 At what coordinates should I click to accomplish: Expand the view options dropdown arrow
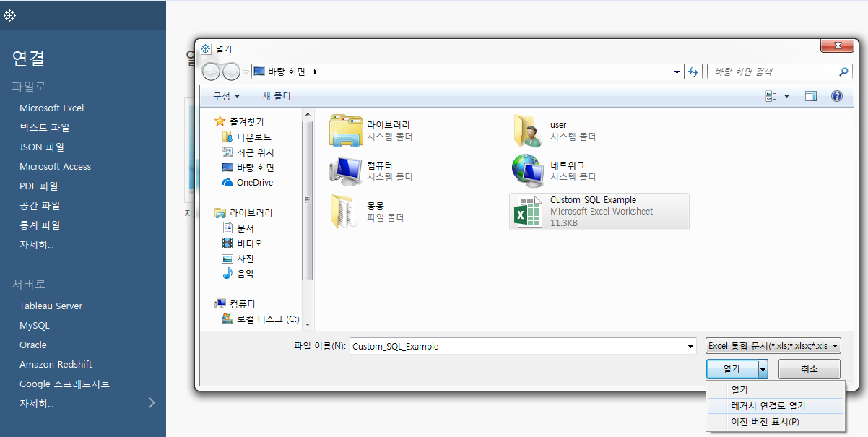tap(786, 96)
